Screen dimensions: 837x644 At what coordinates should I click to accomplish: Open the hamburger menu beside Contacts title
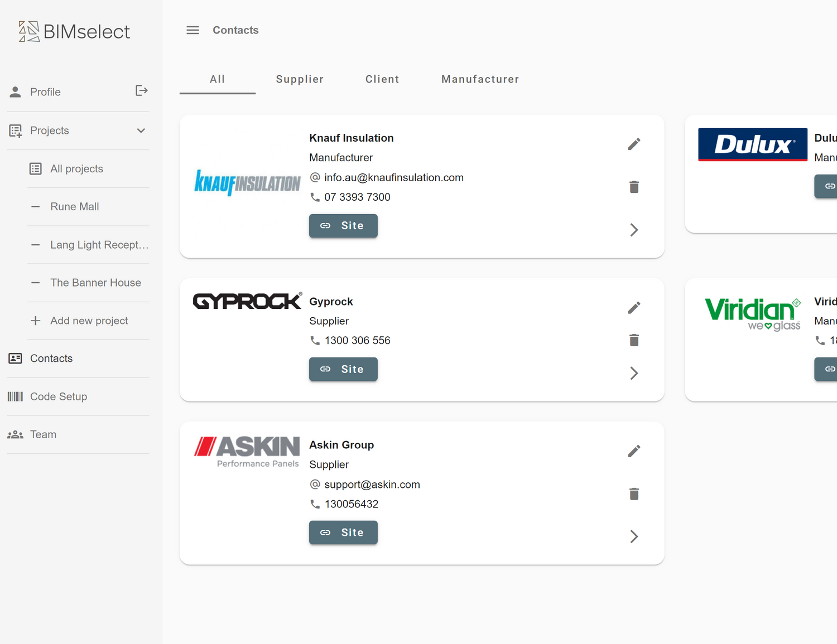(x=193, y=30)
